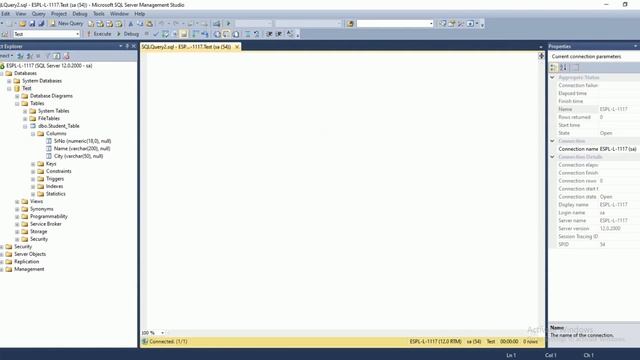Open the View menu
Viewport: 640px width, 360px height.
click(x=20, y=14)
